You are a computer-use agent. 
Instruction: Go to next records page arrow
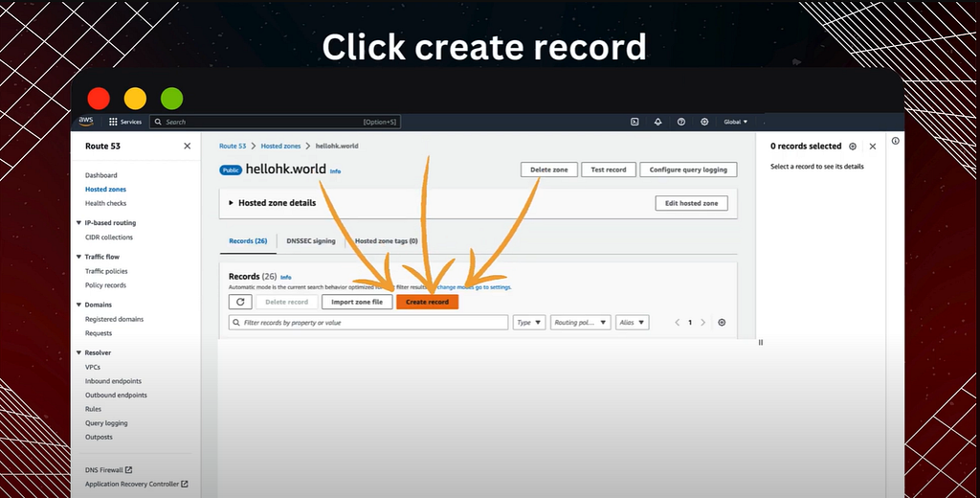[x=703, y=322]
